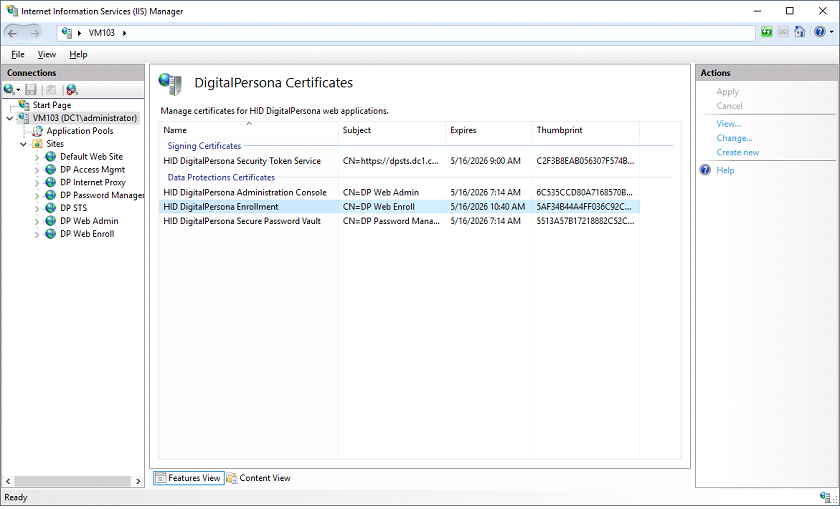Expand the DP Web Admin site

coord(37,221)
